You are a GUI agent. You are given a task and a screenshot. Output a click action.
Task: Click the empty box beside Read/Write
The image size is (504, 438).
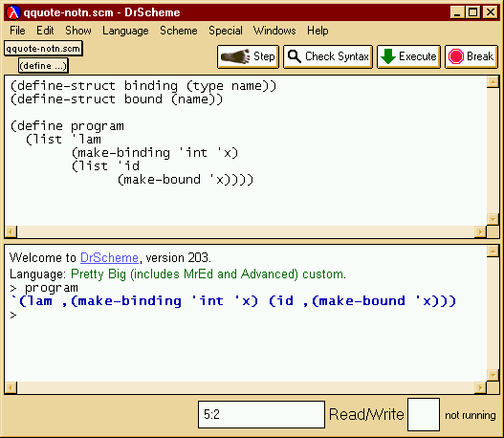click(x=424, y=414)
